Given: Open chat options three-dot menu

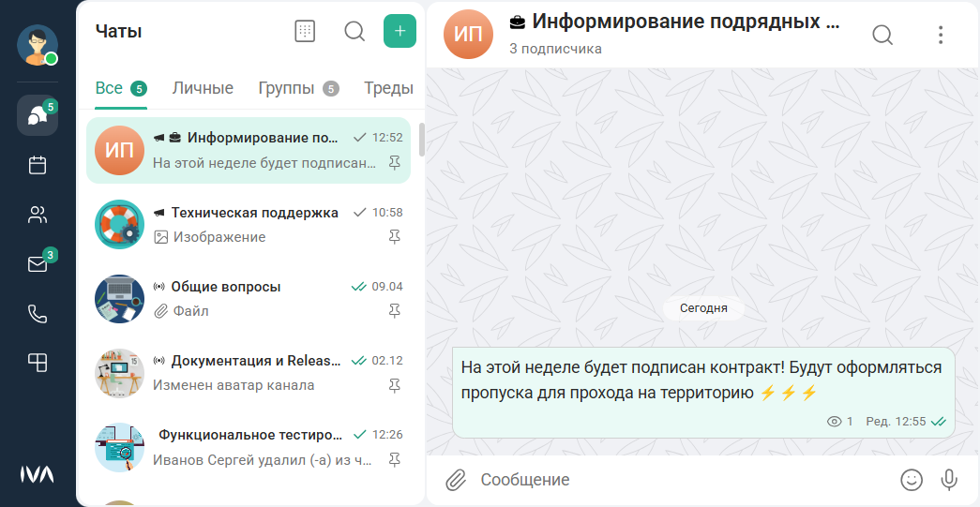Looking at the screenshot, I should (x=940, y=35).
